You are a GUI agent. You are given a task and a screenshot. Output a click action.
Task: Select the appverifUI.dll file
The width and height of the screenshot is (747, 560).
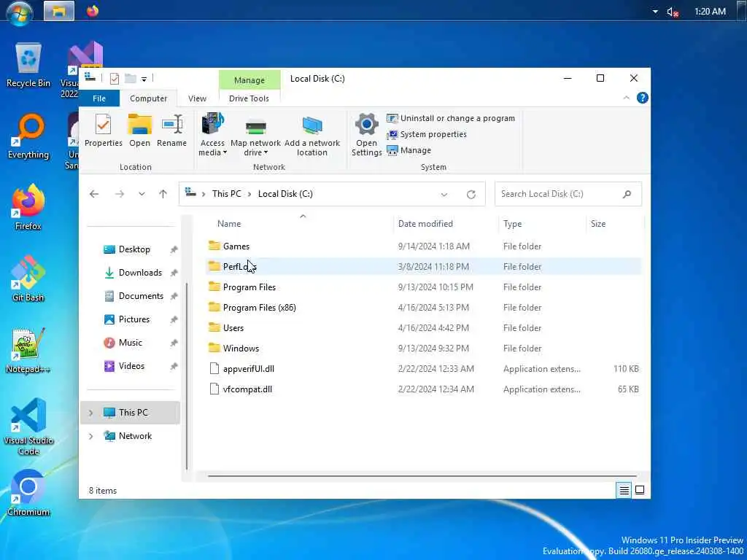coord(423,369)
